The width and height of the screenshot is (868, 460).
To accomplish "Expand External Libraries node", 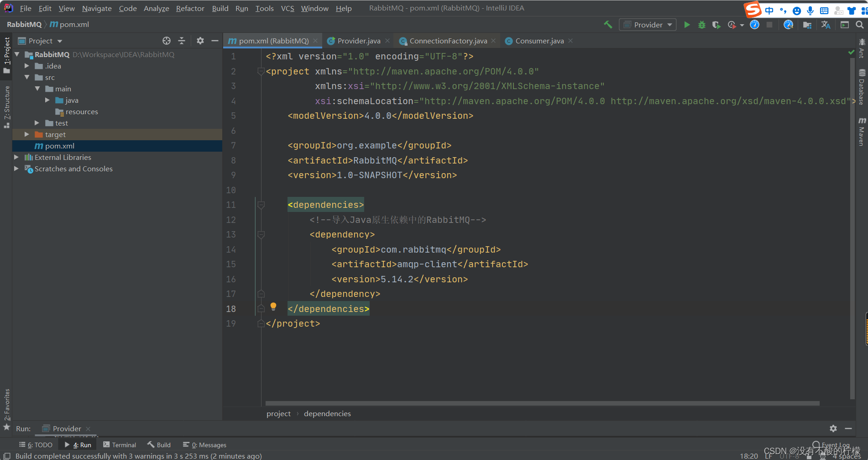I will click(17, 157).
